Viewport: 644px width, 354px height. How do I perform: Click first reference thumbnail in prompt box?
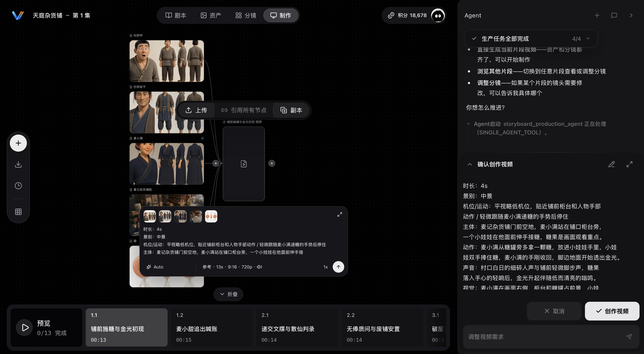pos(149,216)
